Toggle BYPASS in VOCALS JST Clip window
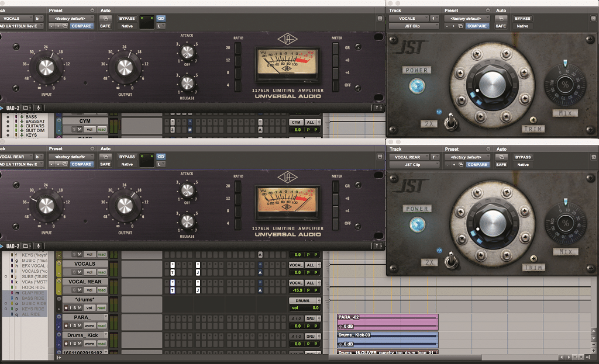 pos(522,18)
